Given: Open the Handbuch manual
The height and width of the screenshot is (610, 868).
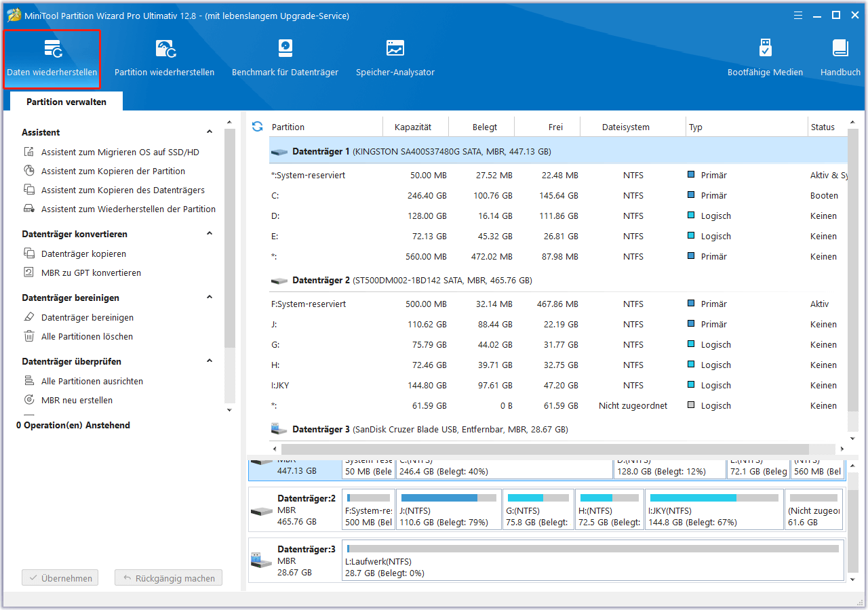Looking at the screenshot, I should click(x=840, y=59).
